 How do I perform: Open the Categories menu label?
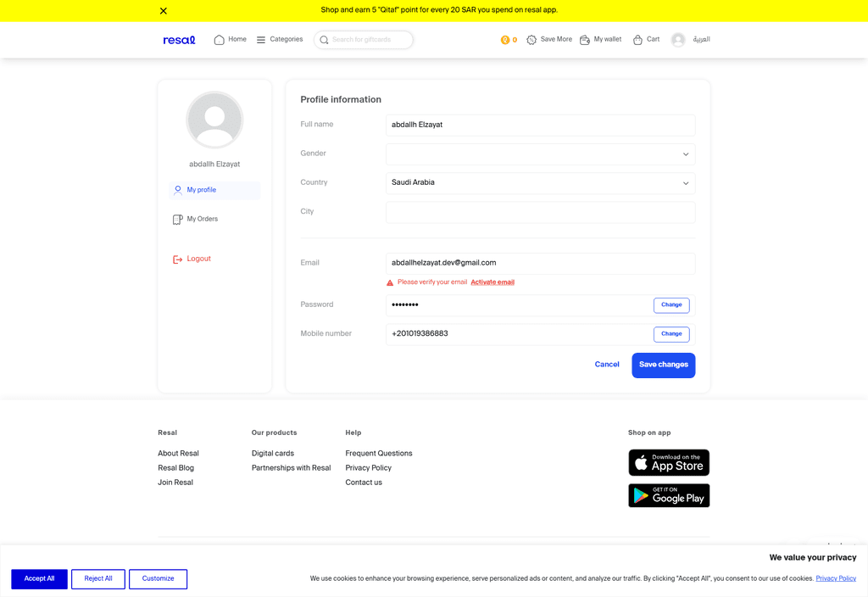point(287,39)
